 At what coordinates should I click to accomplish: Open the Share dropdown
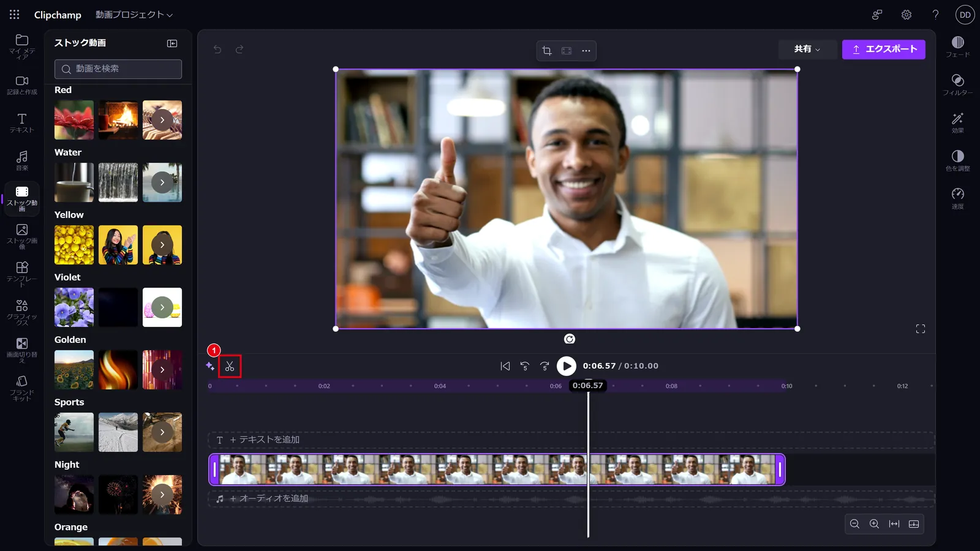click(x=807, y=49)
